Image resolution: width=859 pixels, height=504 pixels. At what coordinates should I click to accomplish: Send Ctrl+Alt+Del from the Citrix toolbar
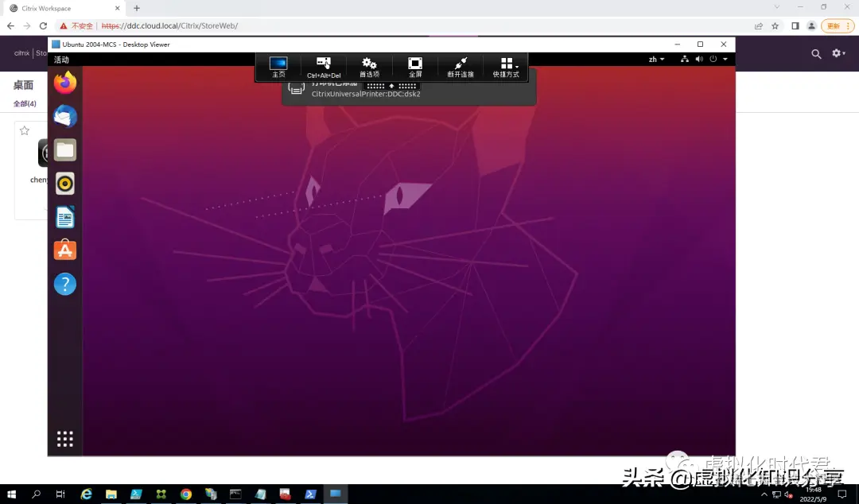[324, 67]
